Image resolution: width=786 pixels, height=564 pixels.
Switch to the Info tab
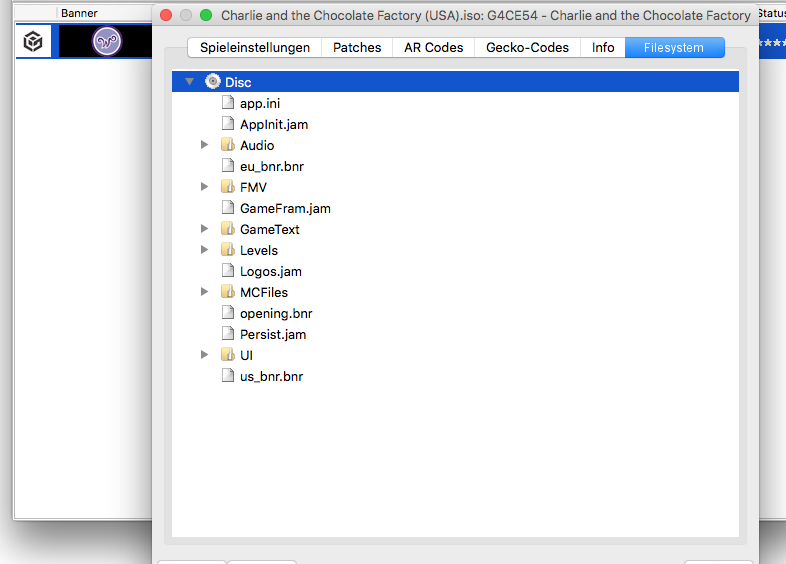click(603, 48)
